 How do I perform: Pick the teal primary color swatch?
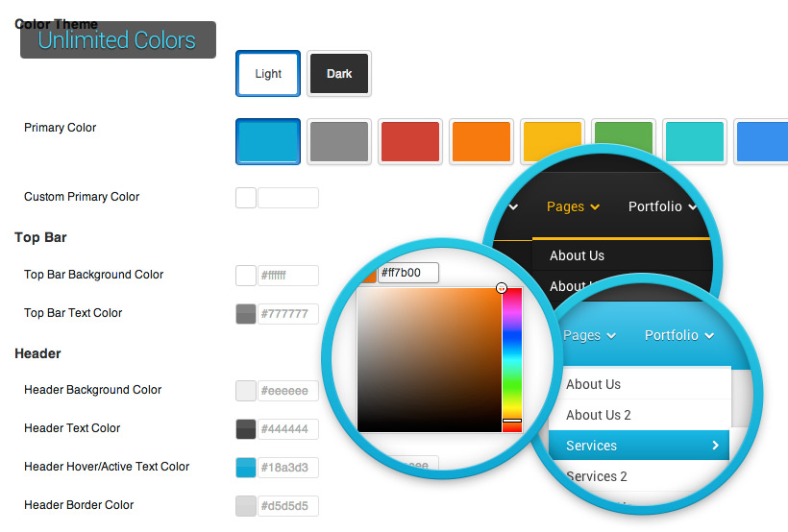coord(694,142)
